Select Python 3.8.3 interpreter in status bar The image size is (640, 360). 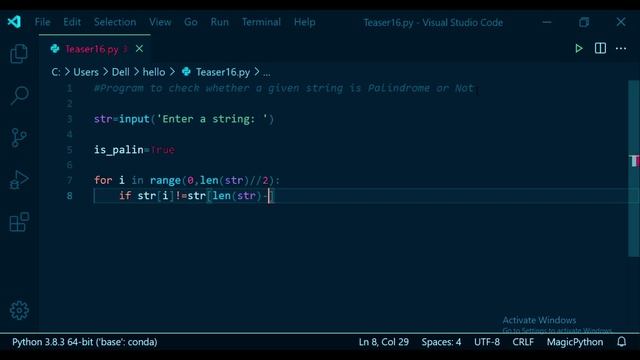tap(84, 342)
